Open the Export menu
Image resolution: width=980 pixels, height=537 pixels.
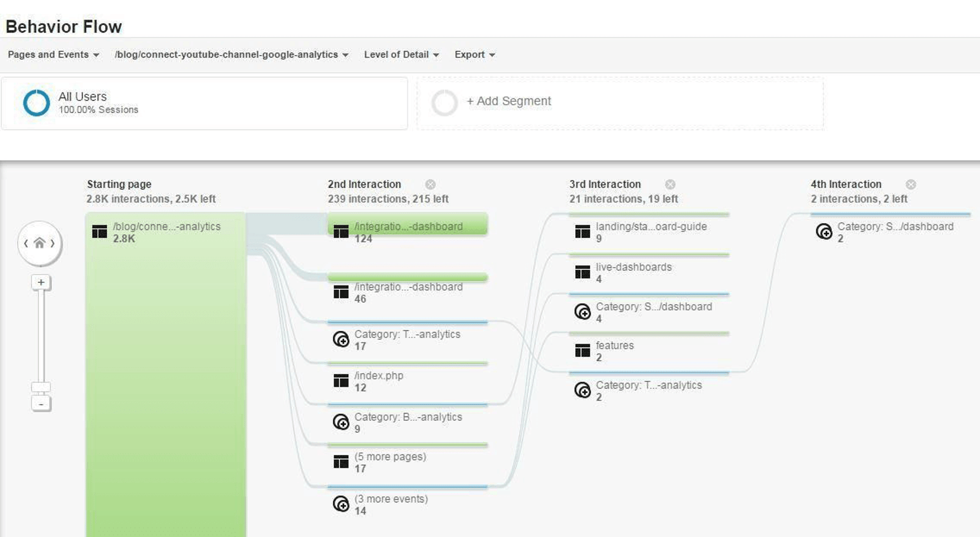pos(474,55)
